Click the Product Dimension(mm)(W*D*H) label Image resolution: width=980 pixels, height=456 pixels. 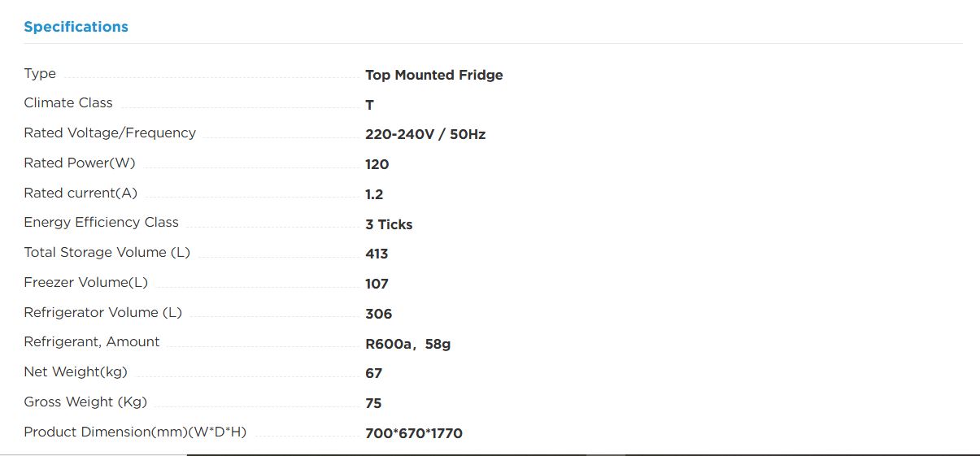135,432
